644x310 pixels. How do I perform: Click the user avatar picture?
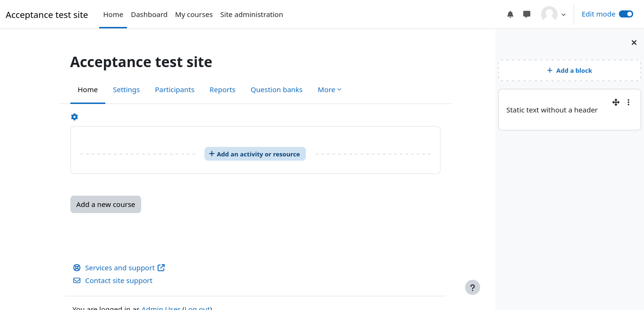click(x=549, y=14)
